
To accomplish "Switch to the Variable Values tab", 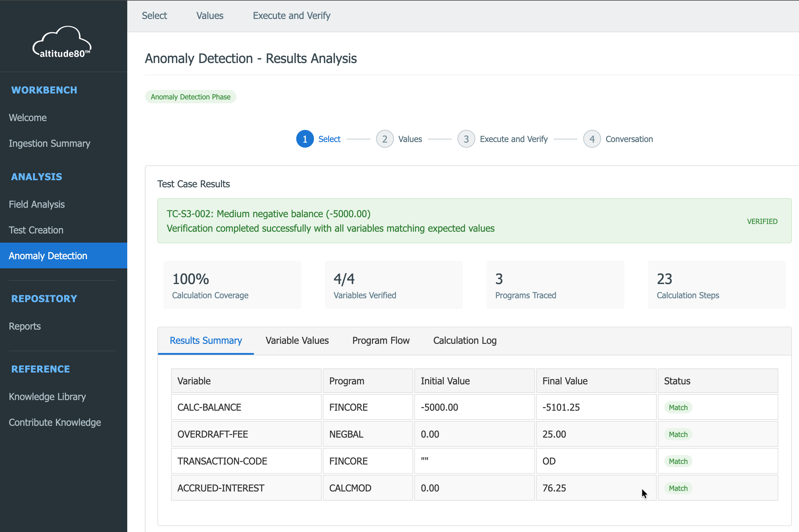I will (297, 340).
